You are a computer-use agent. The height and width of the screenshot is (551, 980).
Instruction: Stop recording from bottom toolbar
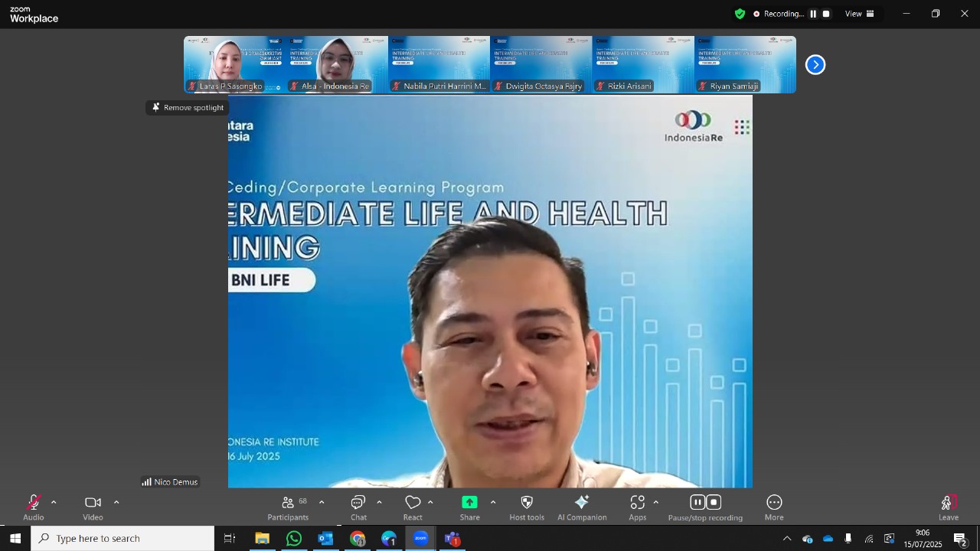pos(714,502)
